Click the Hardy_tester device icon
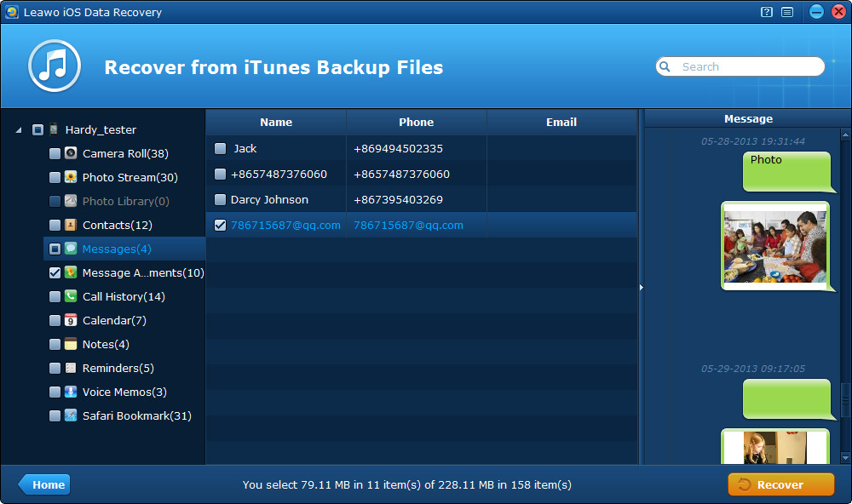Image resolution: width=852 pixels, height=504 pixels. (54, 129)
